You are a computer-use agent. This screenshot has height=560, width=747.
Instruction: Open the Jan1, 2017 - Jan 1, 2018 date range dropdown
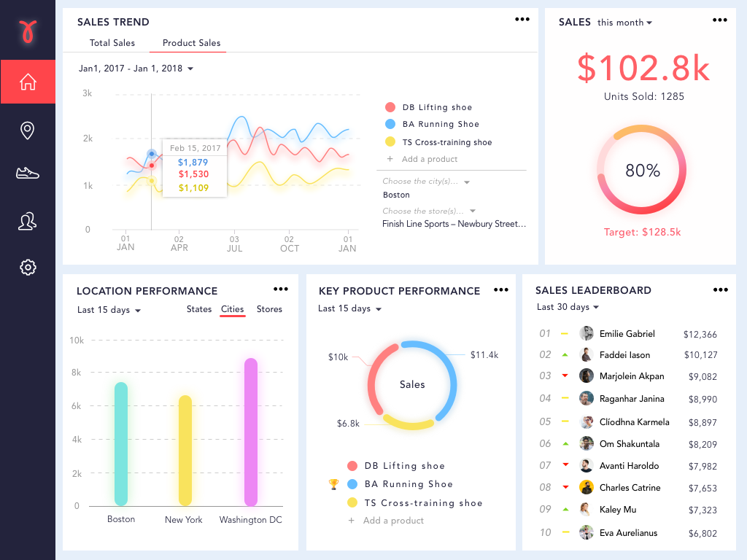[x=136, y=69]
